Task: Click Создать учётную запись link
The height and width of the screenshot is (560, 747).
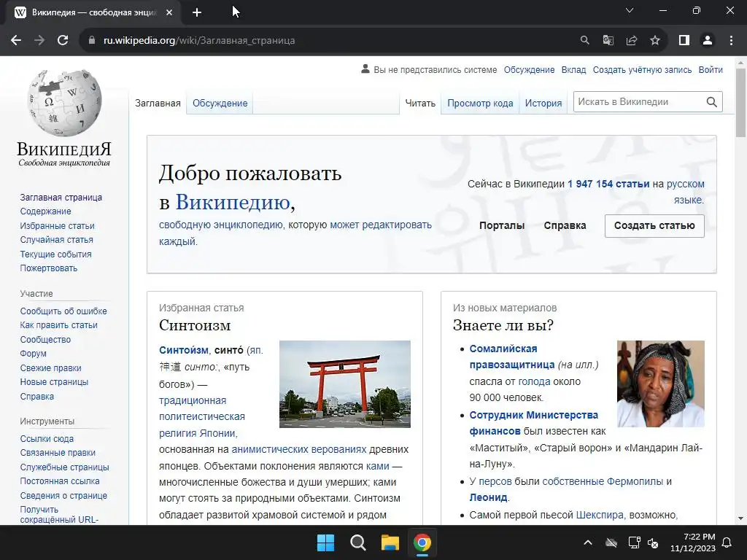Action: (x=642, y=69)
